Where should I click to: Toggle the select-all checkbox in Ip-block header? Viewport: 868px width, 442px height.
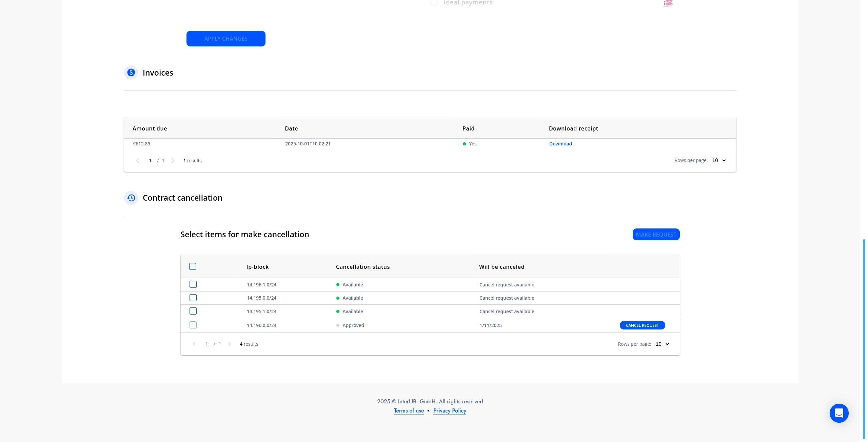click(x=193, y=266)
